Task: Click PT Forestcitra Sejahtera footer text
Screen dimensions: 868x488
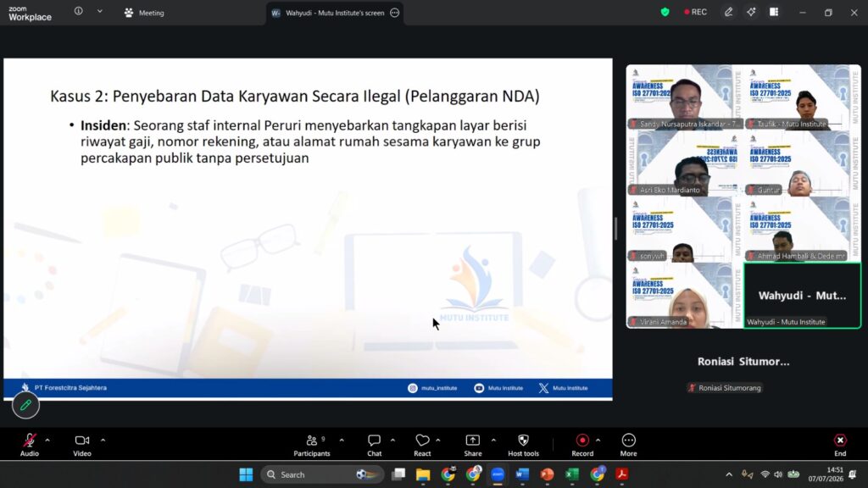Action: tap(70, 388)
